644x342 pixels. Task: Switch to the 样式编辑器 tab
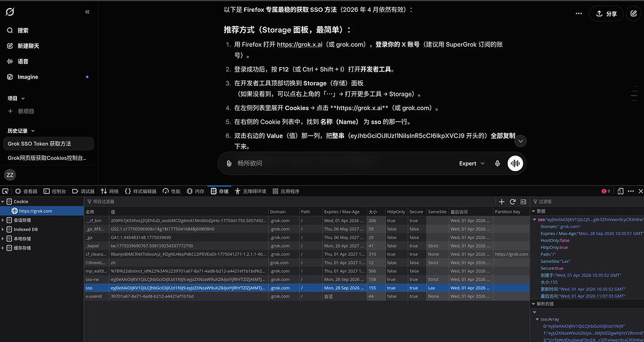[x=141, y=192]
